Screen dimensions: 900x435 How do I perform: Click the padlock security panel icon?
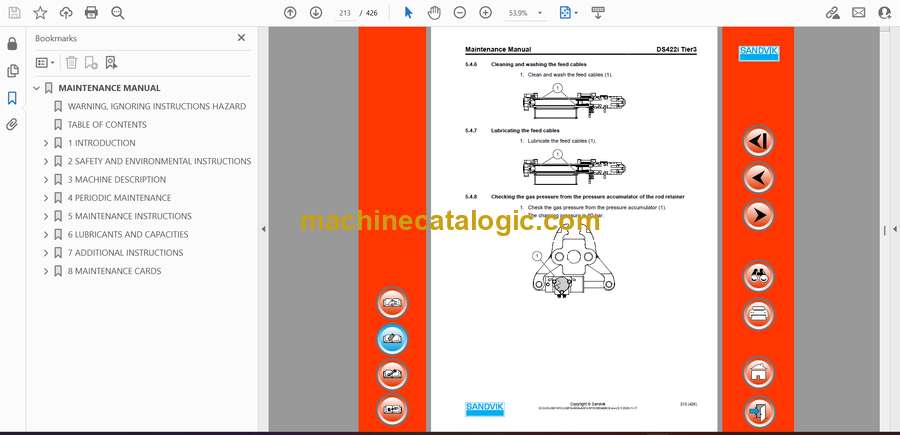click(12, 44)
